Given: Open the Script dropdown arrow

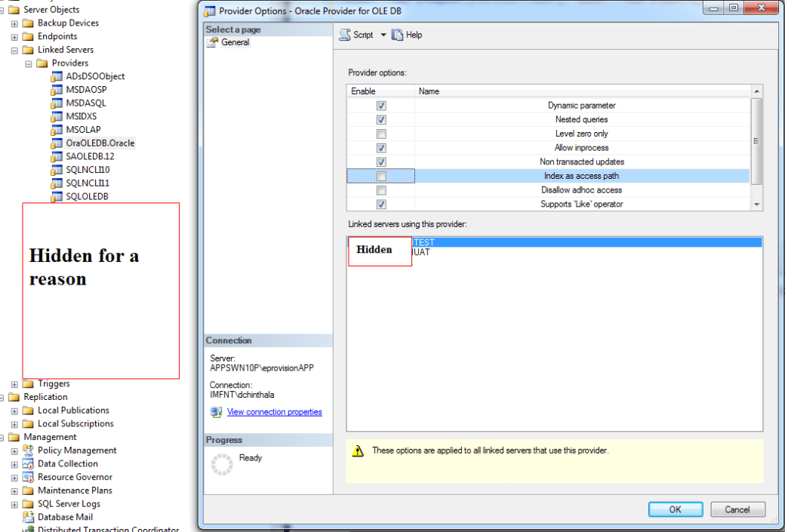Looking at the screenshot, I should (383, 35).
